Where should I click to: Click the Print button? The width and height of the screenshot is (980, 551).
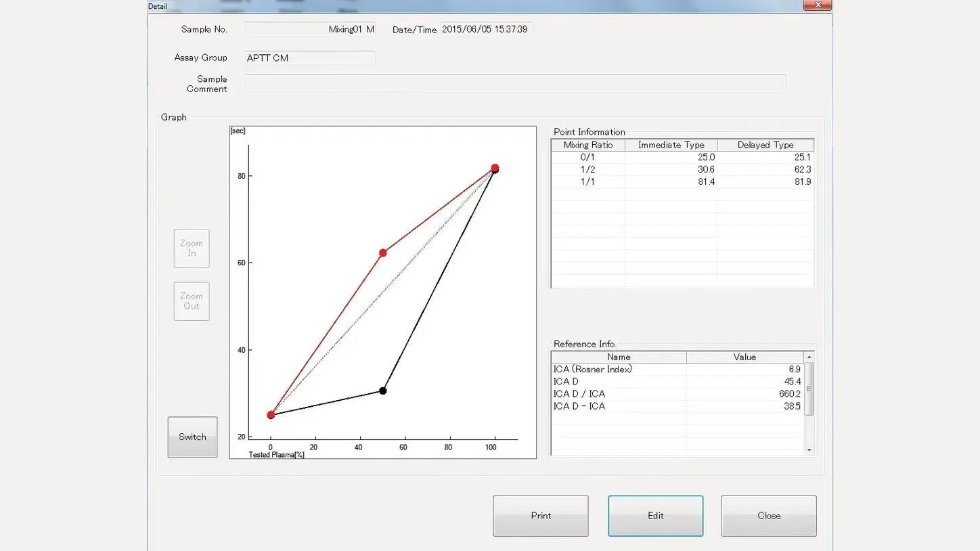coord(540,516)
